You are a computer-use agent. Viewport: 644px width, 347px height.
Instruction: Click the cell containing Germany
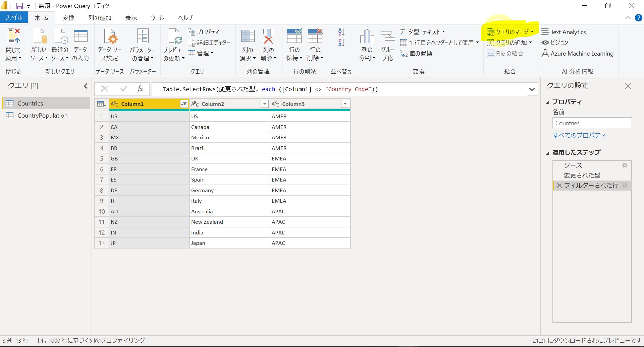(229, 190)
